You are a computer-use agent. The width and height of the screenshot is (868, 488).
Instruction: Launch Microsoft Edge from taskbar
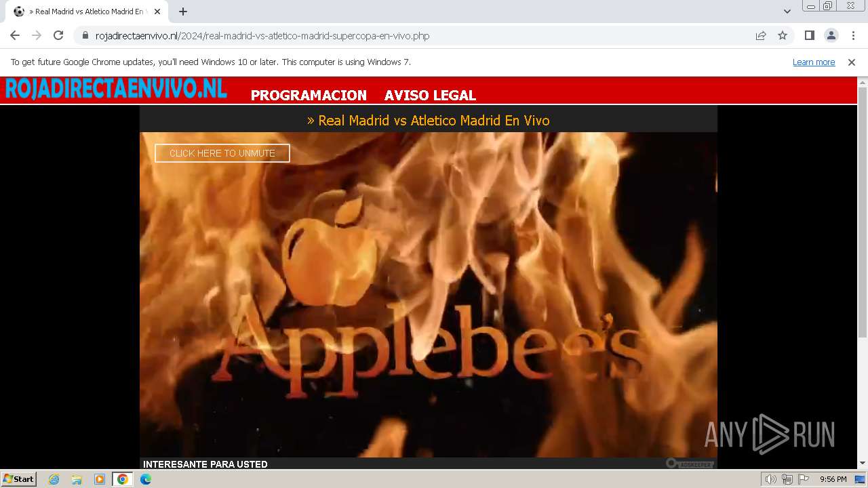pos(146,479)
